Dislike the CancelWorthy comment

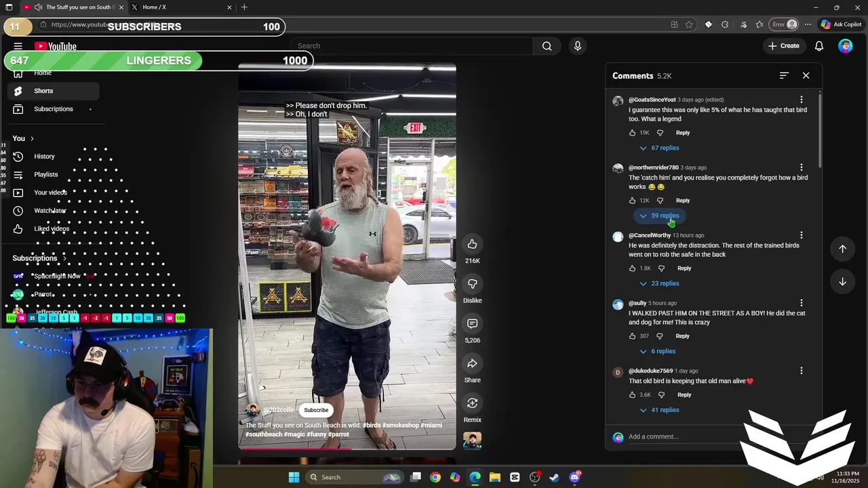[661, 268]
